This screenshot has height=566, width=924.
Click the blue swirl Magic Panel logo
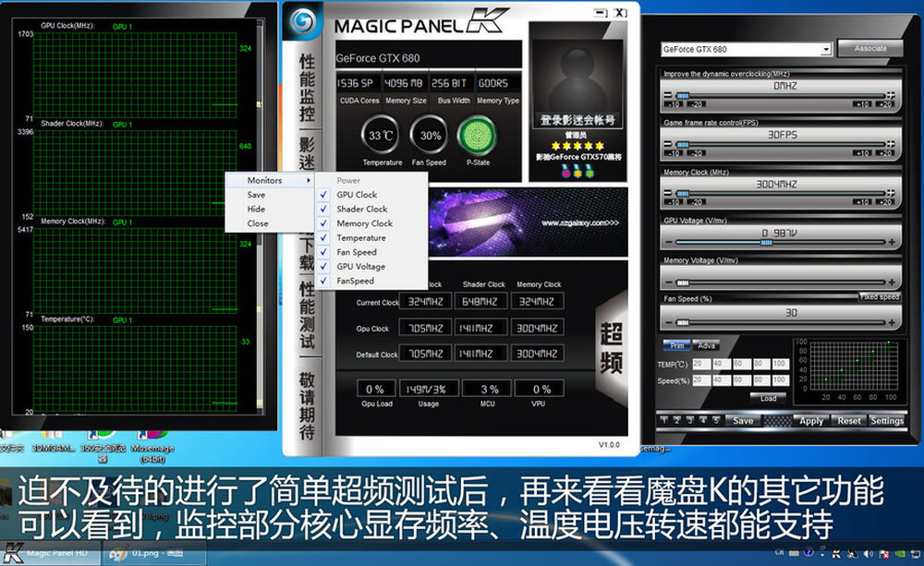pyautogui.click(x=303, y=21)
